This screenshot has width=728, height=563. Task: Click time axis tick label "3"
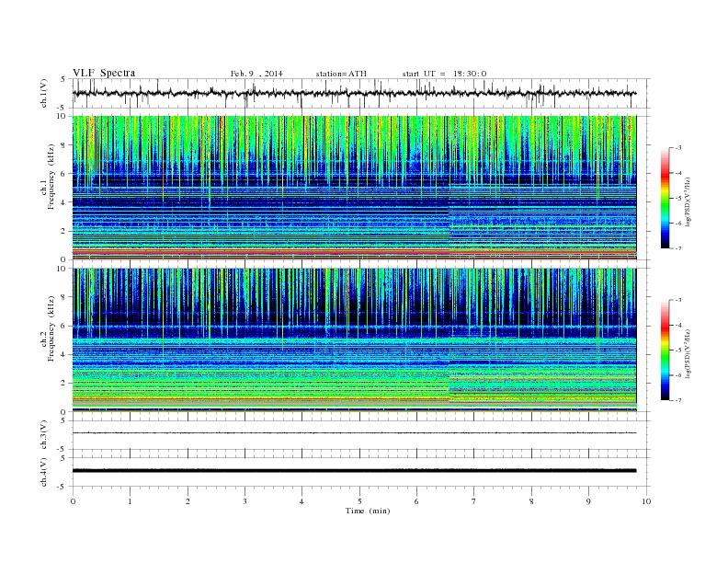[x=245, y=501]
